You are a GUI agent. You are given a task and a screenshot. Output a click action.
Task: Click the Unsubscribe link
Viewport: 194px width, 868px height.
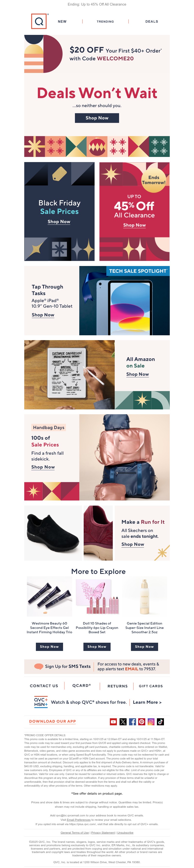click(x=125, y=832)
